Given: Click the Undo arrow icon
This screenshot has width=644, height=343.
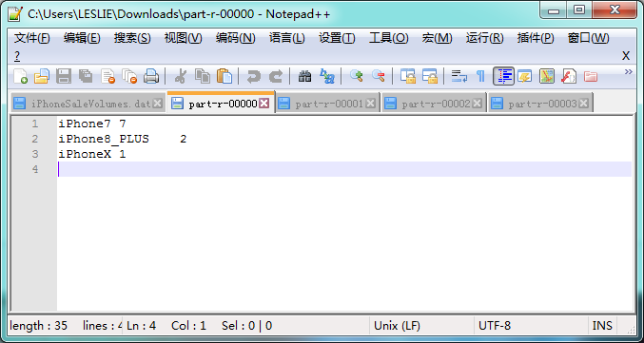Looking at the screenshot, I should (x=253, y=76).
